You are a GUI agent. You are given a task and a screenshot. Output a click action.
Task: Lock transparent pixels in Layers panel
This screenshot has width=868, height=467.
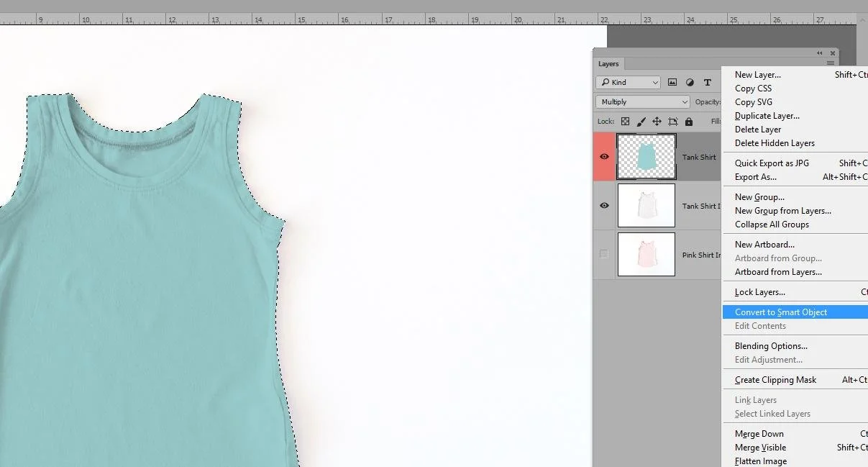[x=626, y=122]
